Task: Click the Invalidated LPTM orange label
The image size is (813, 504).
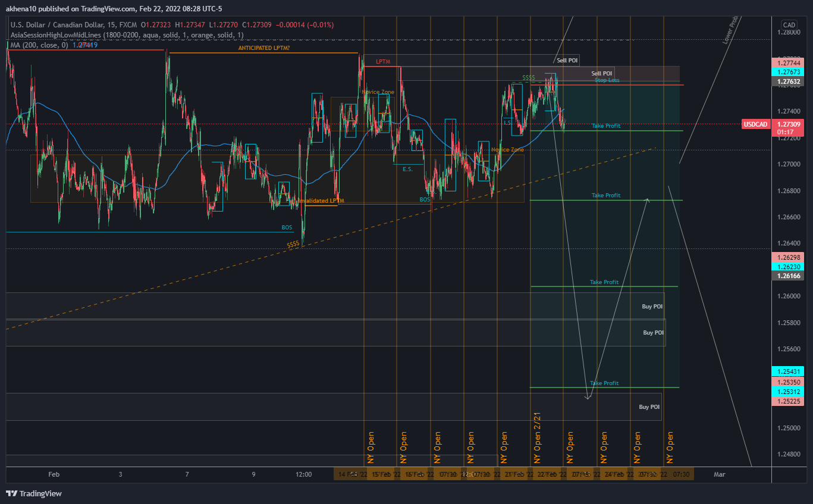Action: click(x=321, y=201)
